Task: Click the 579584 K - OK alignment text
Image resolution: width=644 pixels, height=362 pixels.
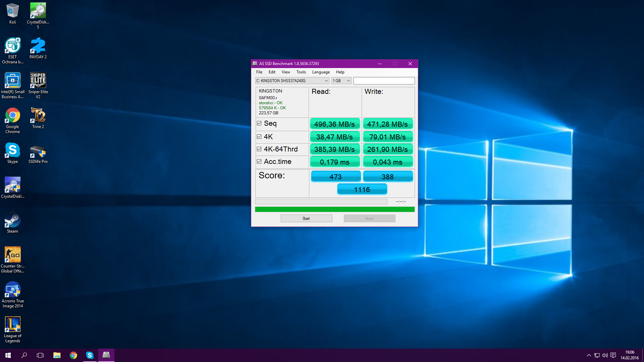Action: click(x=272, y=108)
